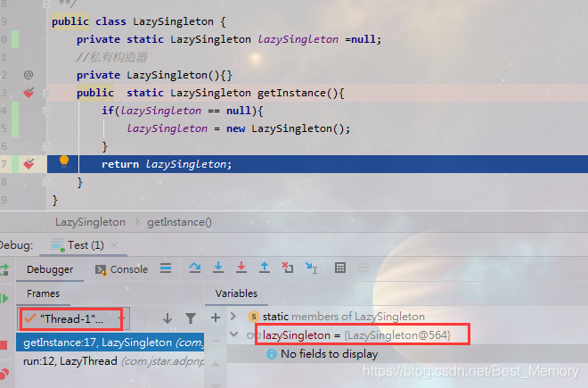This screenshot has height=388, width=588.
Task: Click previous frame up arrow
Action: pos(144,318)
